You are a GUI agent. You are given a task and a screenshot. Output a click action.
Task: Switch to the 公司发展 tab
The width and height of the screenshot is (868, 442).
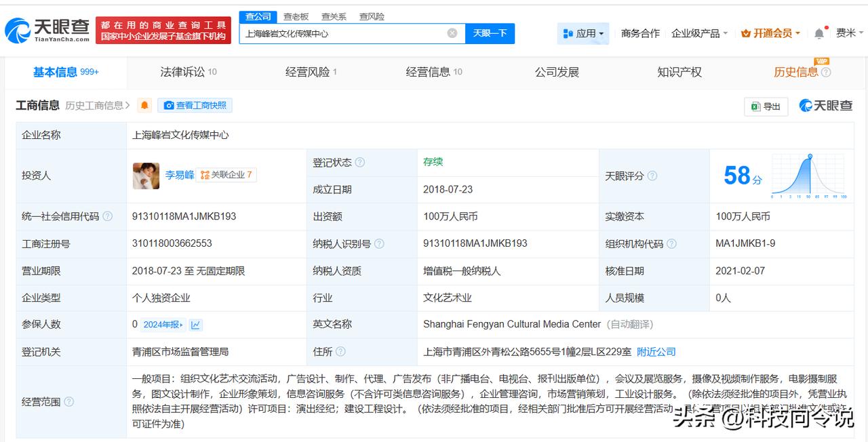click(557, 72)
